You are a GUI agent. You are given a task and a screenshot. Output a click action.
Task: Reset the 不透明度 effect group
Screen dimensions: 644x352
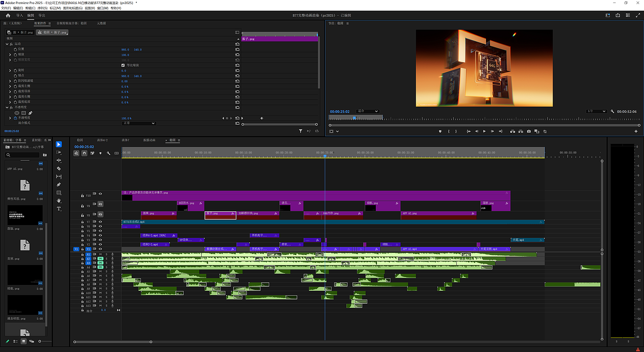(x=237, y=107)
